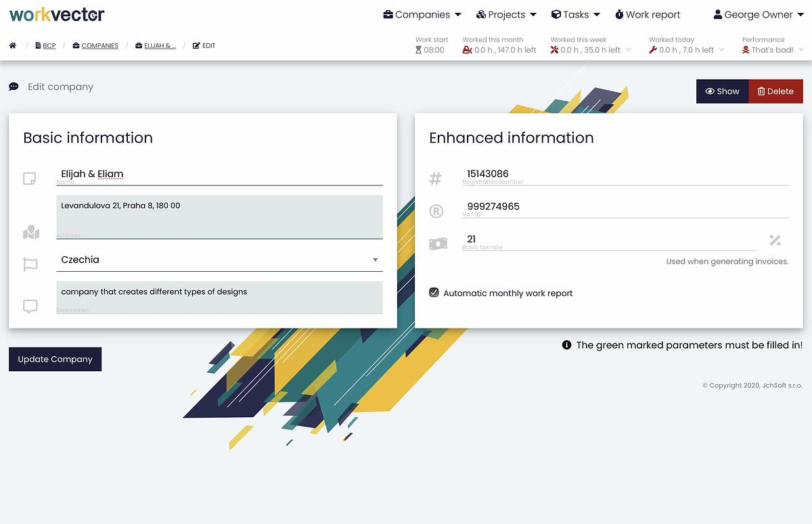812x524 pixels.
Task: Open the Work report page
Action: [648, 15]
